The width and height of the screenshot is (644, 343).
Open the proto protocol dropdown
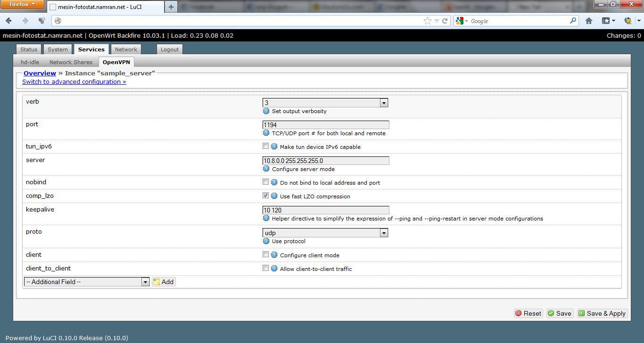(x=325, y=233)
